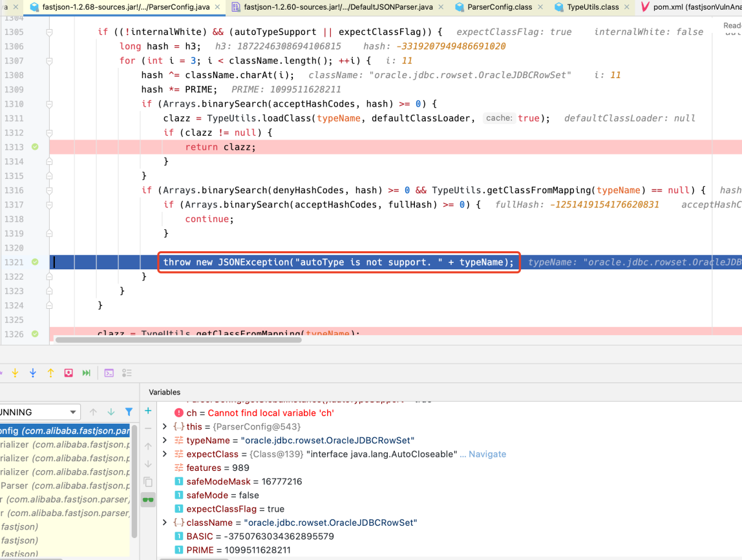Expand the 'this' ParserConfig variable
This screenshot has width=742, height=560.
[165, 426]
